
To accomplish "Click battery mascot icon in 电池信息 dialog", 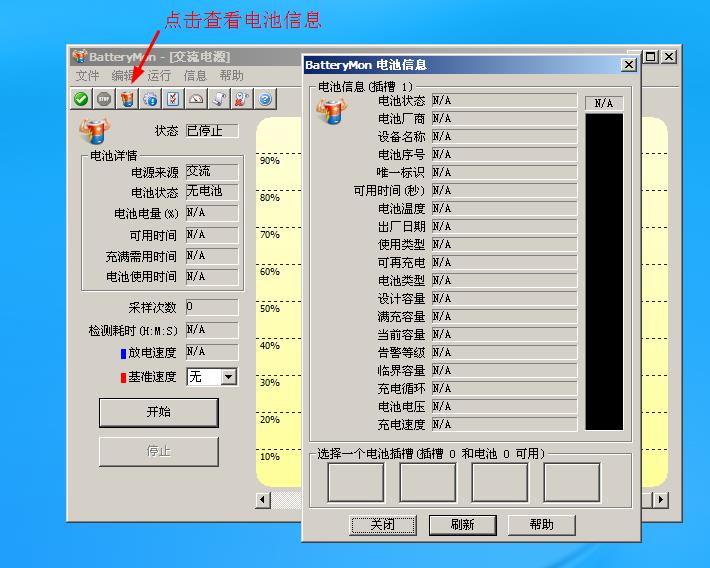I will [331, 111].
